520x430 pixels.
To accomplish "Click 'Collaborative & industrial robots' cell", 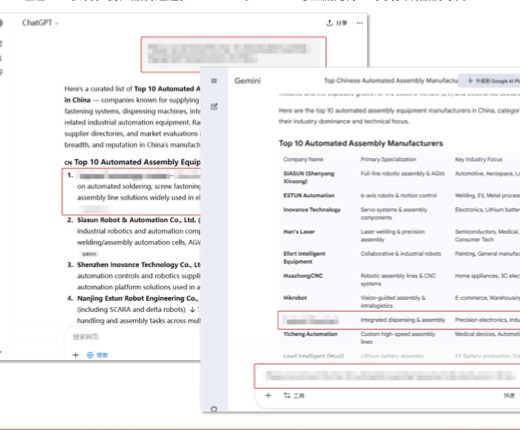I will pos(401,254).
